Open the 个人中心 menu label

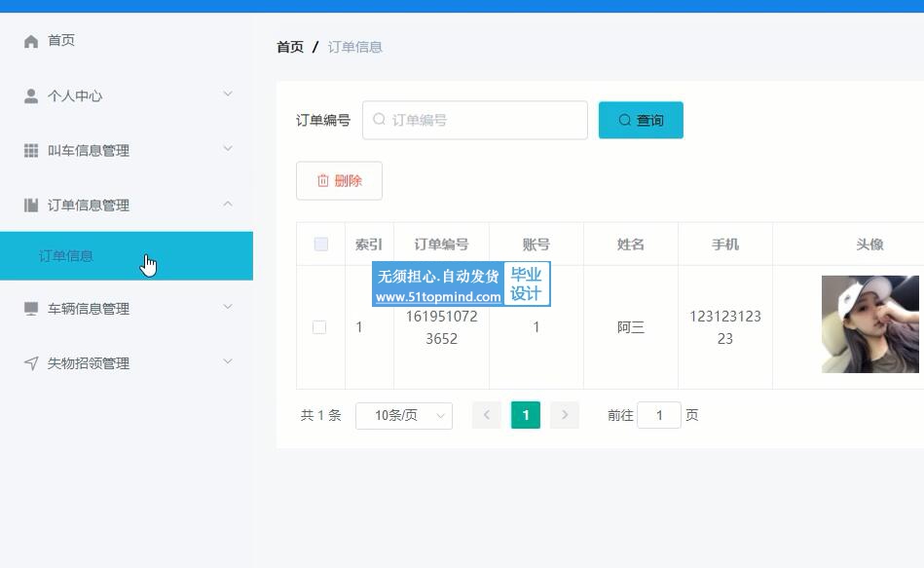click(x=75, y=96)
